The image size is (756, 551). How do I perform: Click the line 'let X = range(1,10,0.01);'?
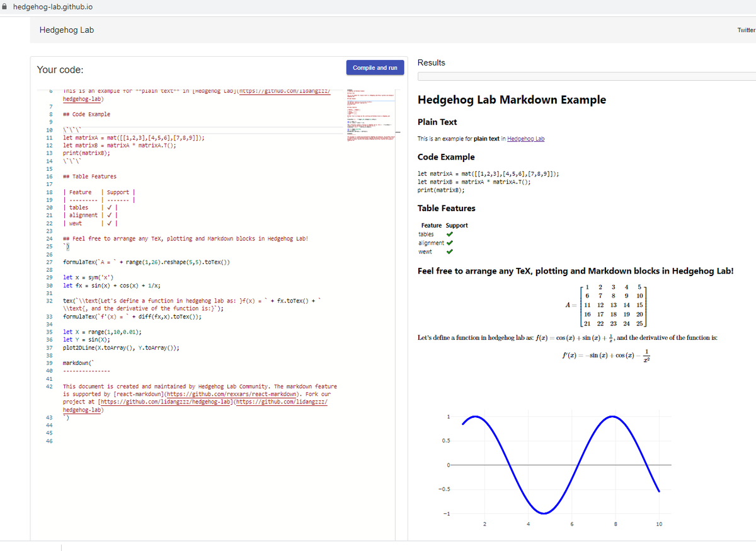pyautogui.click(x=102, y=332)
